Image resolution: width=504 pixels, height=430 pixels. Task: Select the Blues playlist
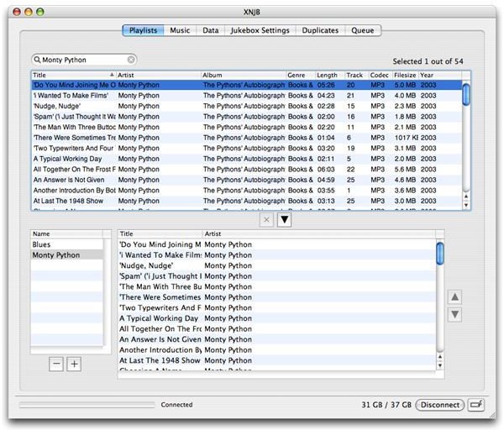click(67, 244)
